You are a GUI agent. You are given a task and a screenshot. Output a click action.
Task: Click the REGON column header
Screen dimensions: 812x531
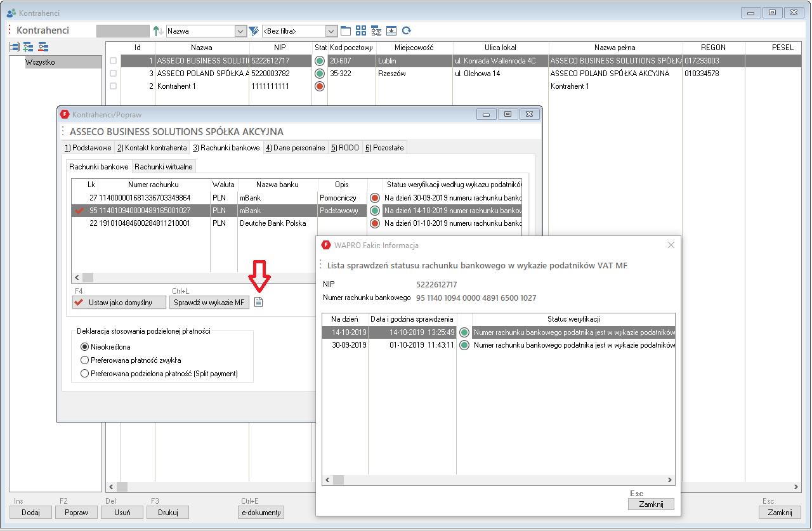pyautogui.click(x=713, y=48)
